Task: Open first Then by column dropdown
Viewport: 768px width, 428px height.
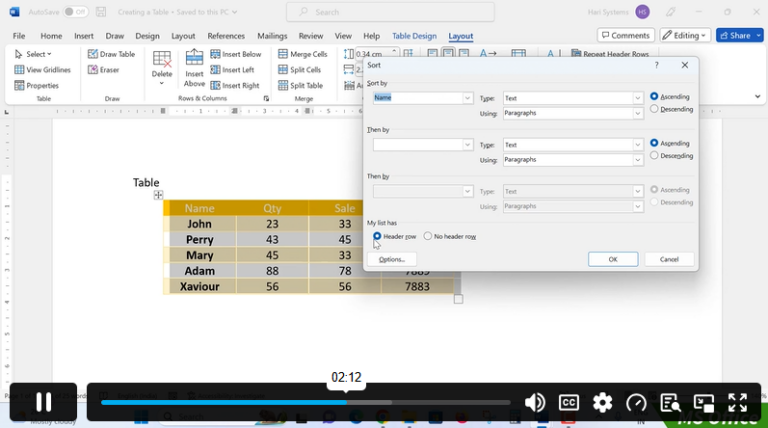Action: [467, 144]
